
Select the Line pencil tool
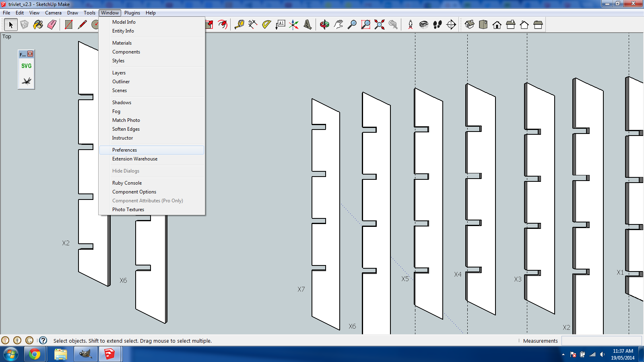click(x=83, y=25)
